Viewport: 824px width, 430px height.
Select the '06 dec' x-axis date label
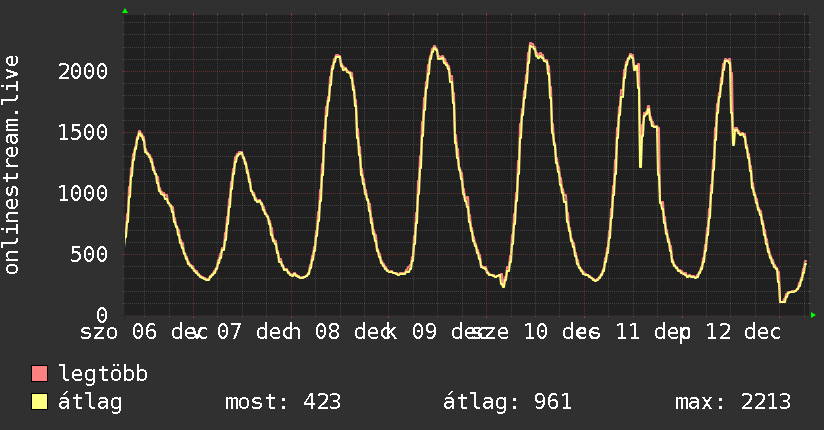(168, 332)
